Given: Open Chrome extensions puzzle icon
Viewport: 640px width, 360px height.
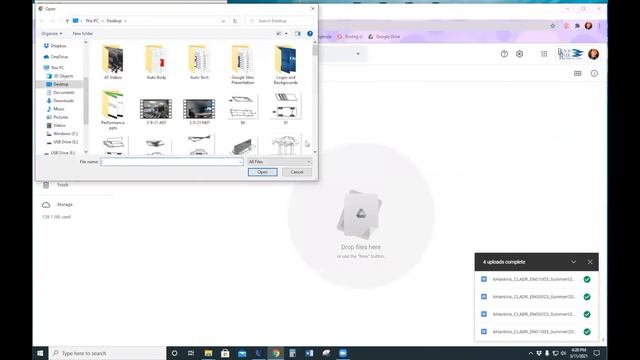Looking at the screenshot, I should click(x=577, y=26).
